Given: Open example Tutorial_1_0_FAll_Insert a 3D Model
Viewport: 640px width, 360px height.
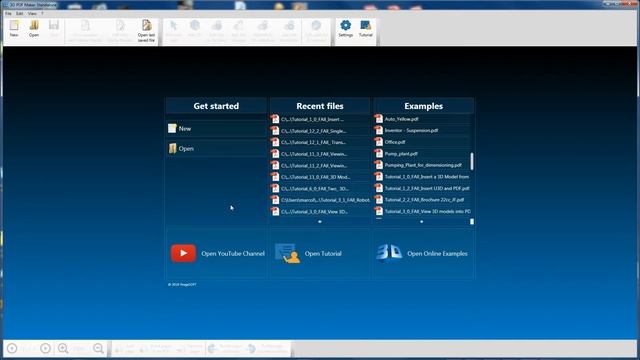Looking at the screenshot, I should tap(422, 177).
